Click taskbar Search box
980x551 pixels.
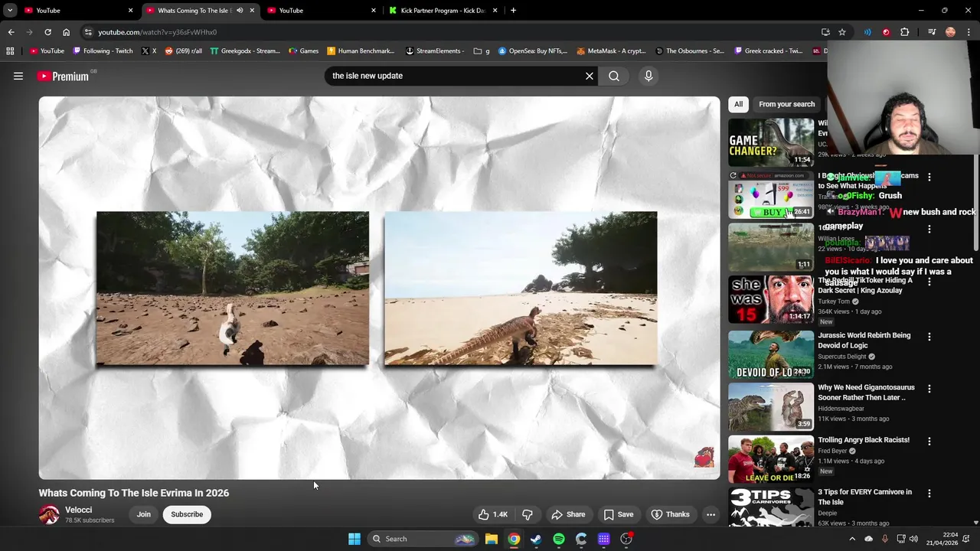click(423, 539)
